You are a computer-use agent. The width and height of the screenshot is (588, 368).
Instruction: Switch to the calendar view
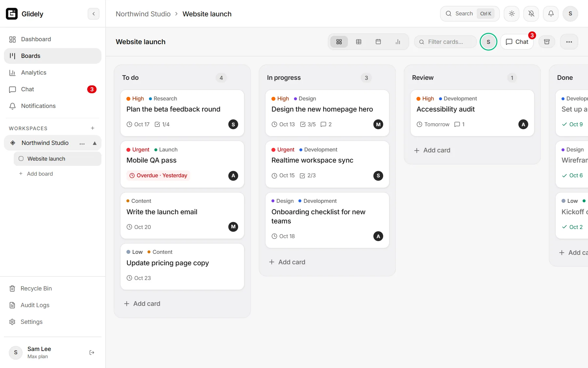tap(378, 42)
